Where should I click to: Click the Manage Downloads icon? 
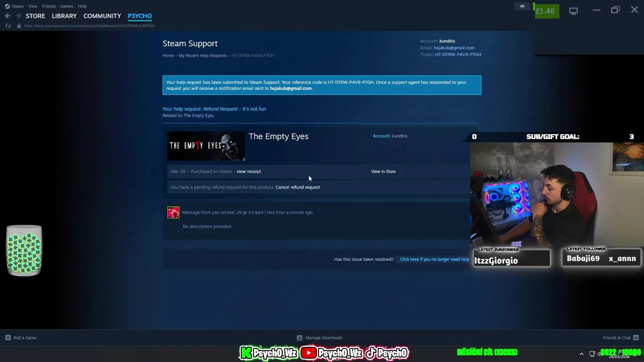click(x=299, y=338)
